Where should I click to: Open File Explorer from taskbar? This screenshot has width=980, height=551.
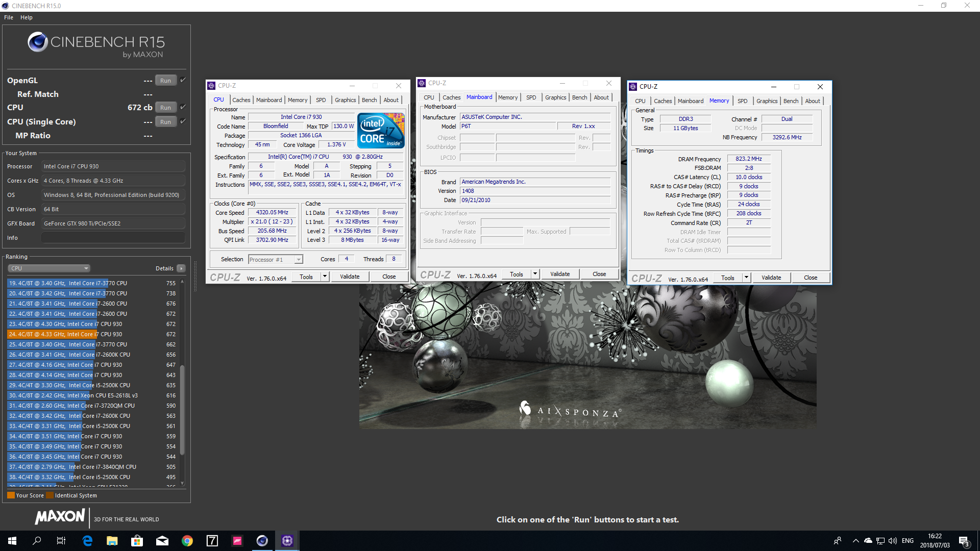click(x=112, y=541)
